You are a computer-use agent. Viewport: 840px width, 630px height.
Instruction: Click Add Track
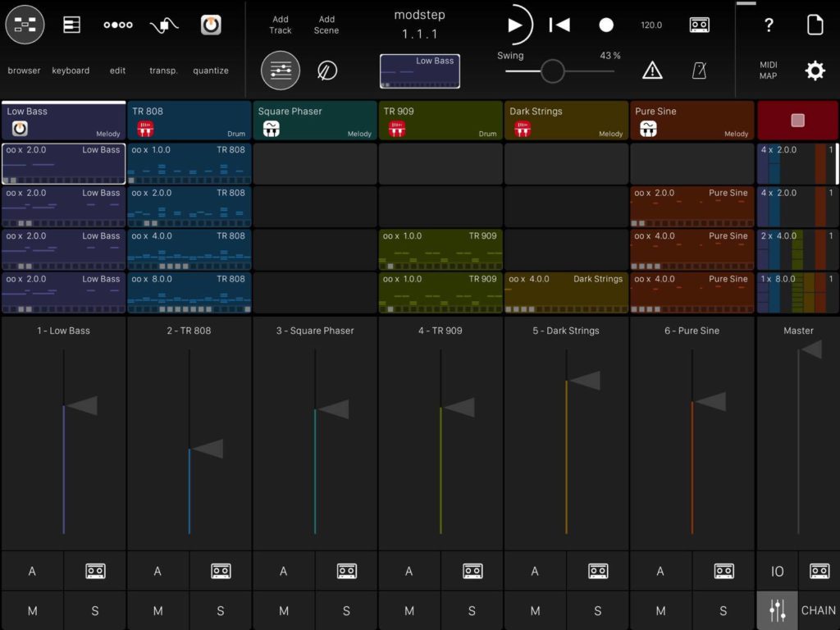(x=281, y=25)
